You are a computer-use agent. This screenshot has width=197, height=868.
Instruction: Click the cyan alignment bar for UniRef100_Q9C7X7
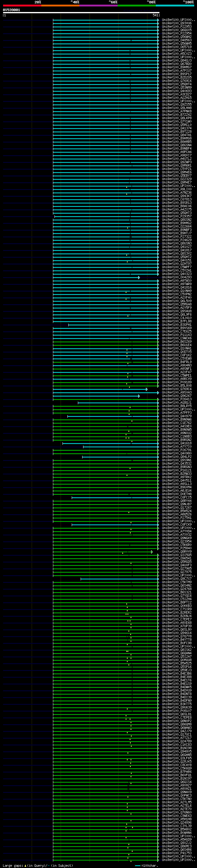pyautogui.click(x=119, y=579)
